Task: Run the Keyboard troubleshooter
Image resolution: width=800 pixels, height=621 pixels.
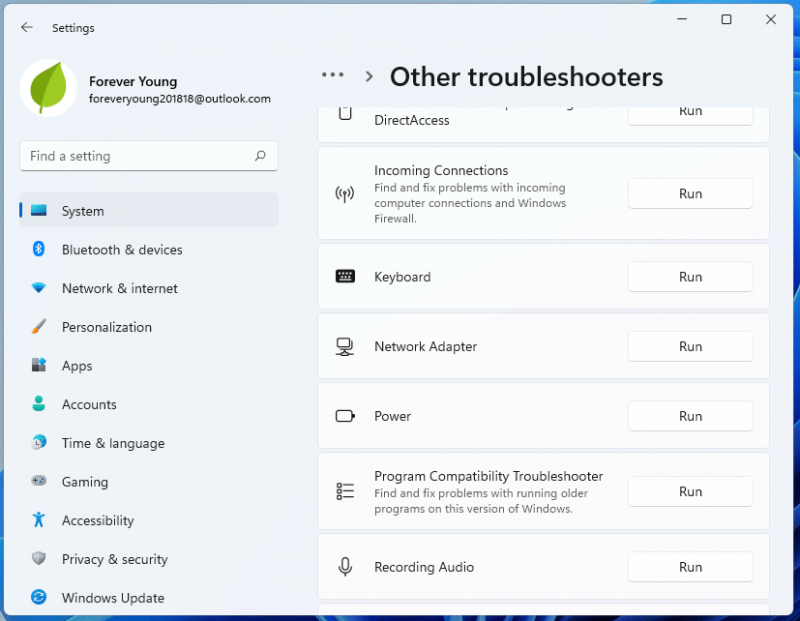Action: 690,277
